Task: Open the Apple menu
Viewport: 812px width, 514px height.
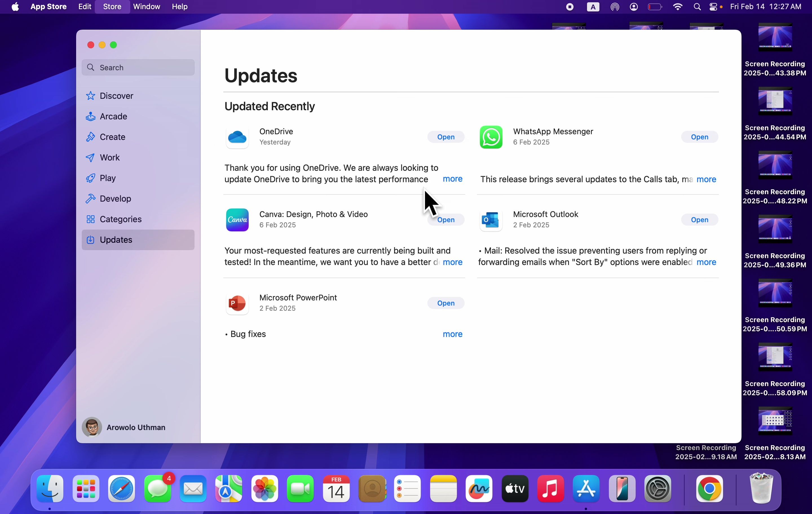Action: coord(15,7)
